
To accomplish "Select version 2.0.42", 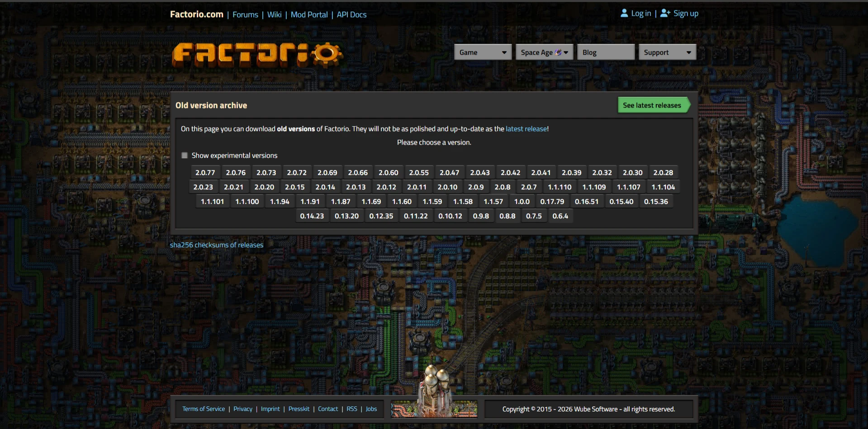I will (511, 173).
